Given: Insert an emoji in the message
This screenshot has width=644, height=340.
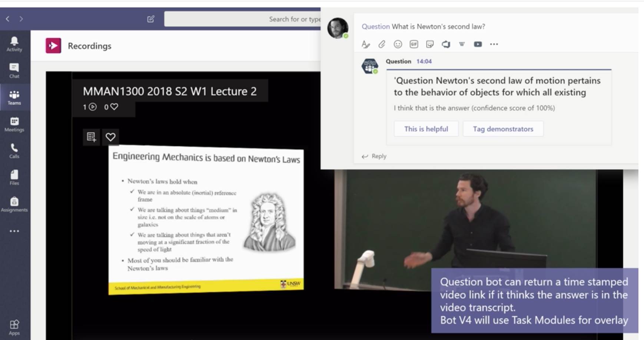Looking at the screenshot, I should pyautogui.click(x=398, y=44).
